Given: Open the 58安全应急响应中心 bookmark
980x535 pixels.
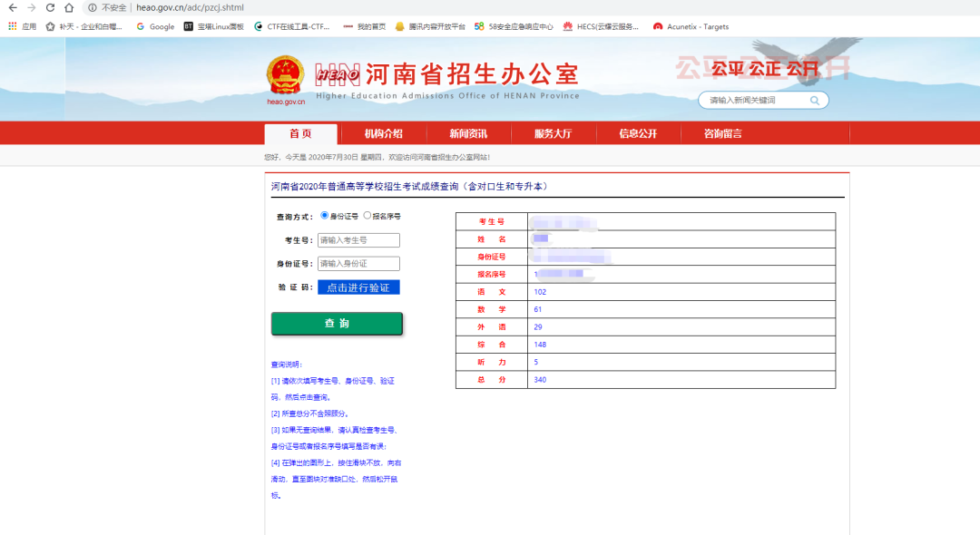Looking at the screenshot, I should pos(514,26).
